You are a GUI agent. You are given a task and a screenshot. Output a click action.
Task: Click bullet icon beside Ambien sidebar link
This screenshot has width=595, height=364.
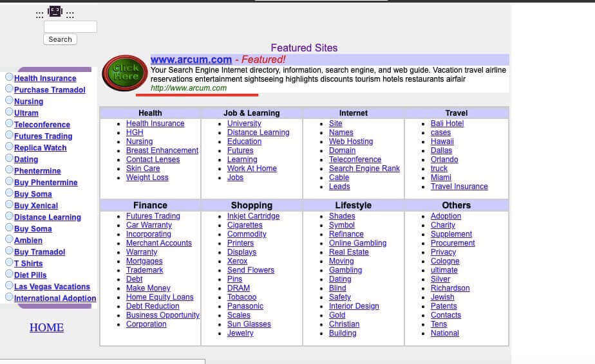coord(9,239)
